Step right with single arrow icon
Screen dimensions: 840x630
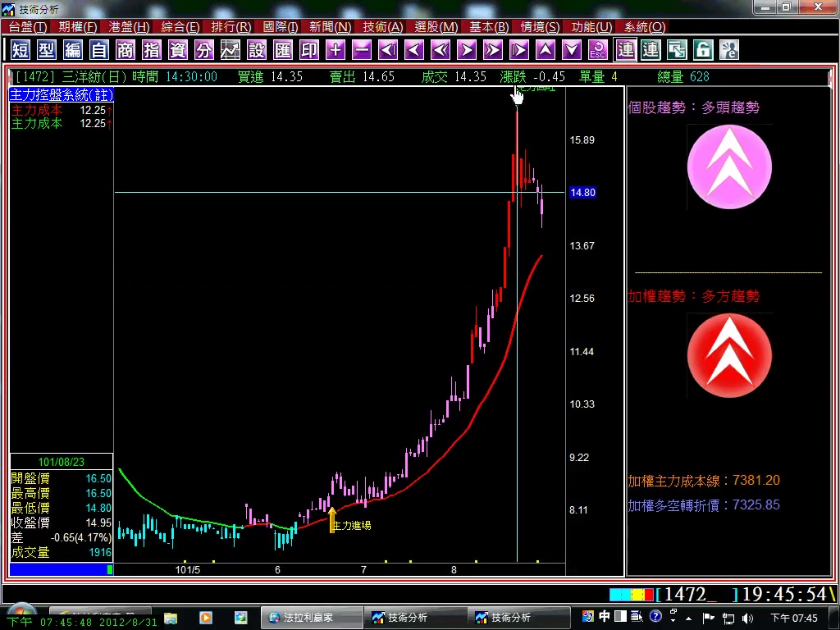pyautogui.click(x=467, y=50)
